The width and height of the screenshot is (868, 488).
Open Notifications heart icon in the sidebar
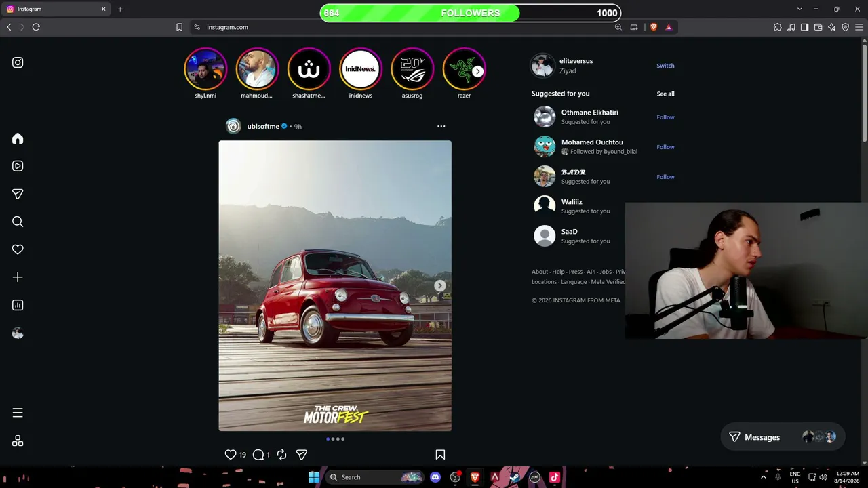click(18, 249)
